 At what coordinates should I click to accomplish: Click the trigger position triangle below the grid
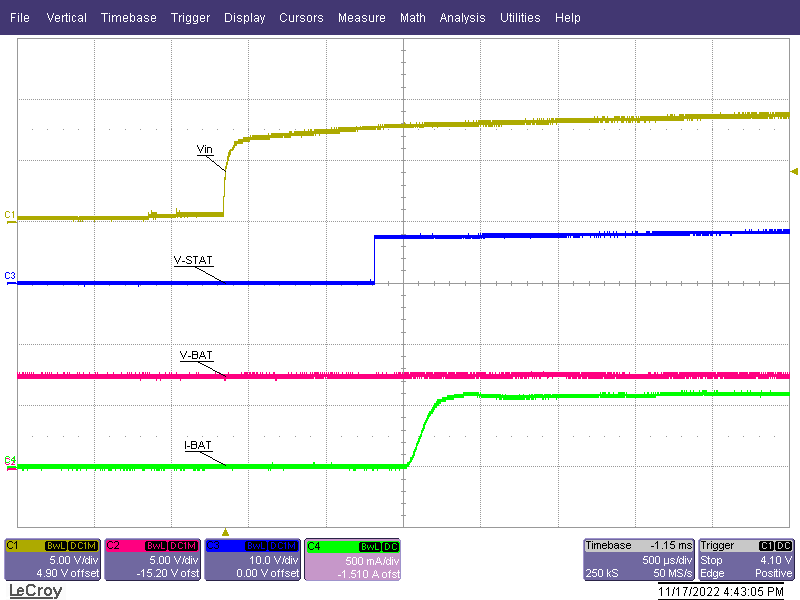225,532
